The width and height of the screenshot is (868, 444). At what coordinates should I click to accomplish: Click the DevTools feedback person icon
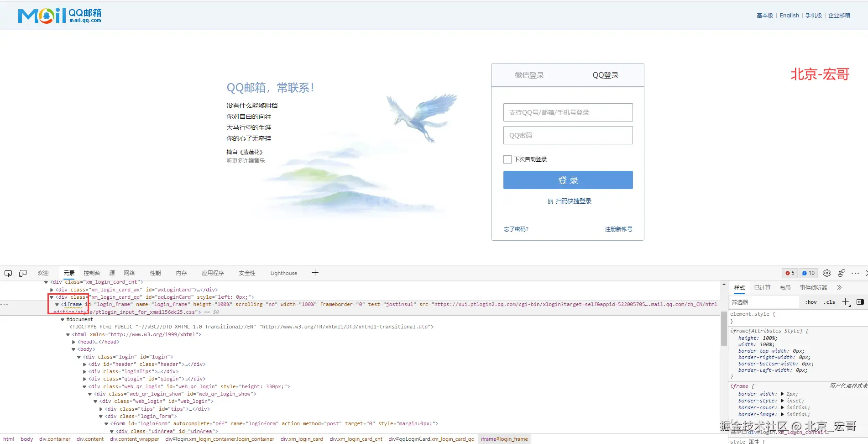pos(842,273)
